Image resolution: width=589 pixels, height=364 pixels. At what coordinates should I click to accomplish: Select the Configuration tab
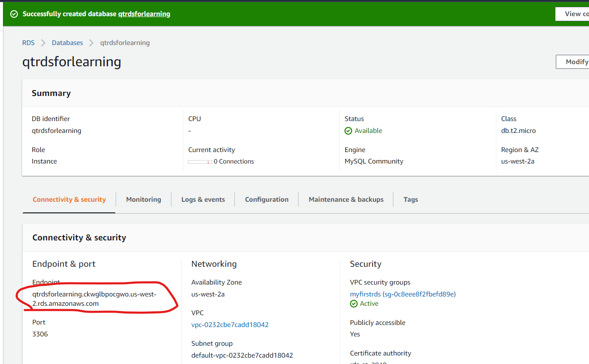(267, 200)
